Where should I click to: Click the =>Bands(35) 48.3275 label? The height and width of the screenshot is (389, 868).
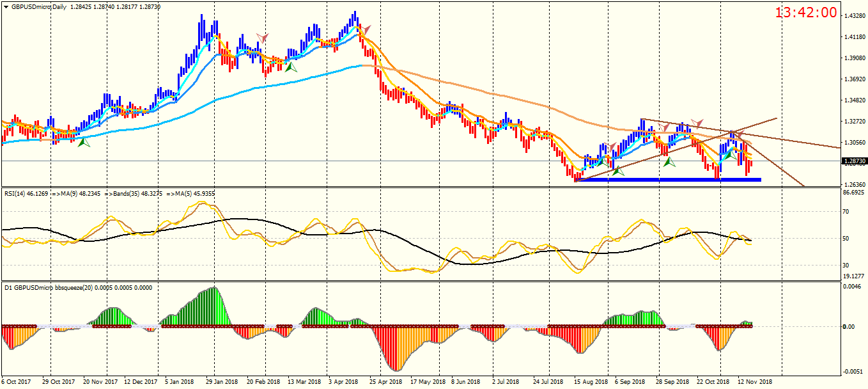click(x=134, y=193)
